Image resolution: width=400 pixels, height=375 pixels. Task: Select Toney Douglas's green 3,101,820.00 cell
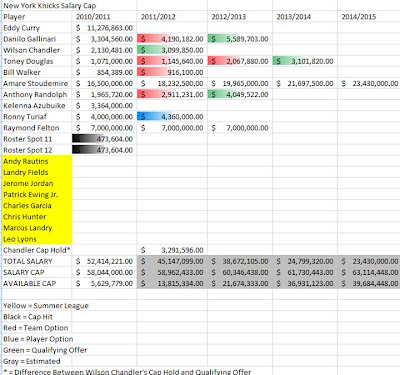click(305, 61)
